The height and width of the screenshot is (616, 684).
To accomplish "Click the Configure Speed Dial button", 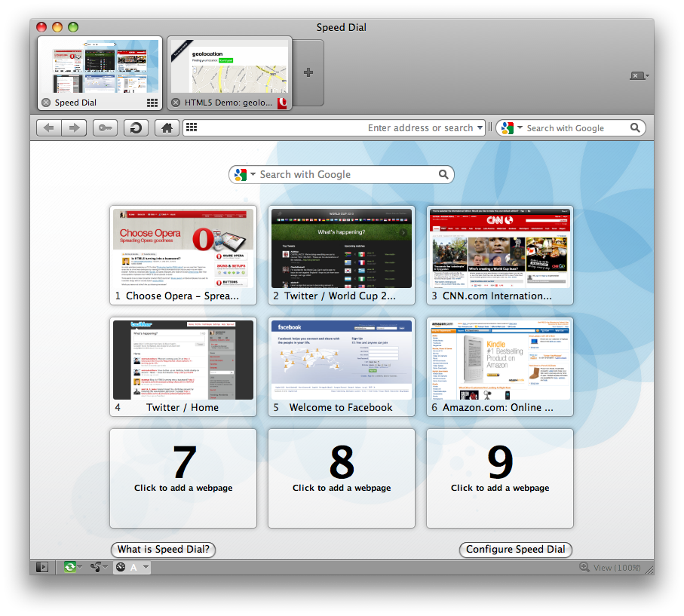I will [515, 550].
